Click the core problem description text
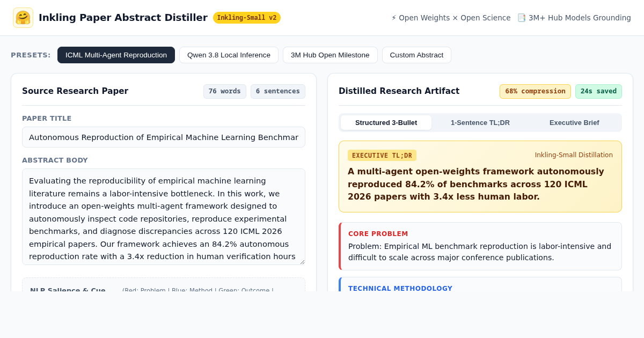This screenshot has height=338, width=644. 480,252
